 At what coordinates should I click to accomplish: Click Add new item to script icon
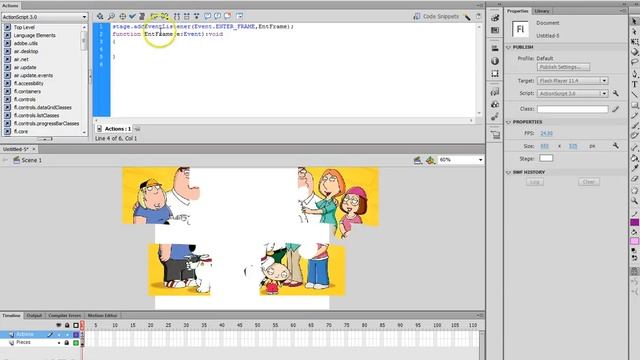100,16
